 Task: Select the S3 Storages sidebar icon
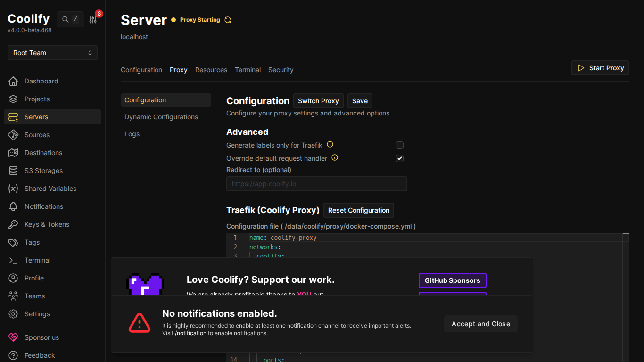coord(14,171)
